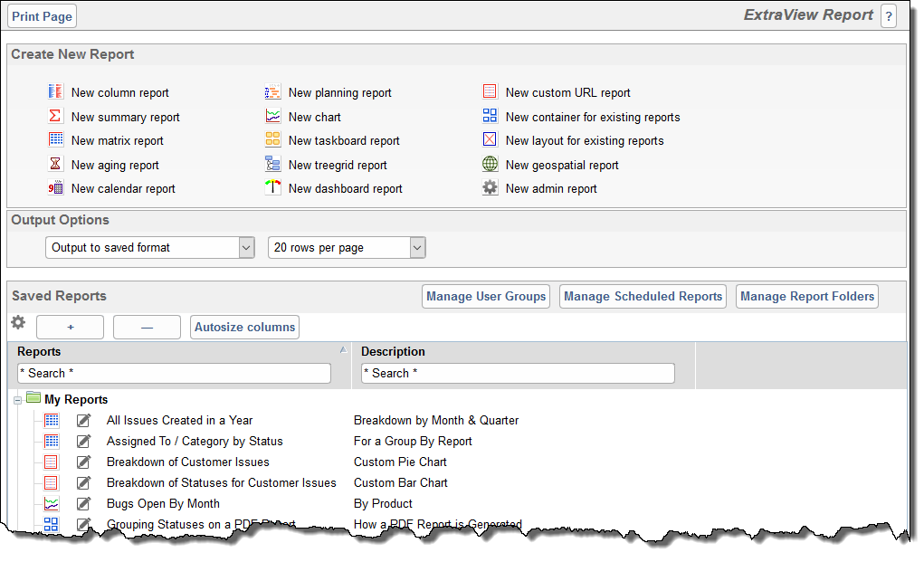Click the New layout for existing reports icon
Screen dimensions: 924x562
[x=490, y=139]
